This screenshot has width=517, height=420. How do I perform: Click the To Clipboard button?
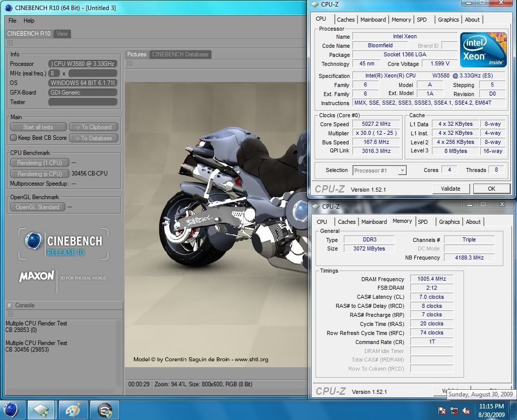point(93,127)
